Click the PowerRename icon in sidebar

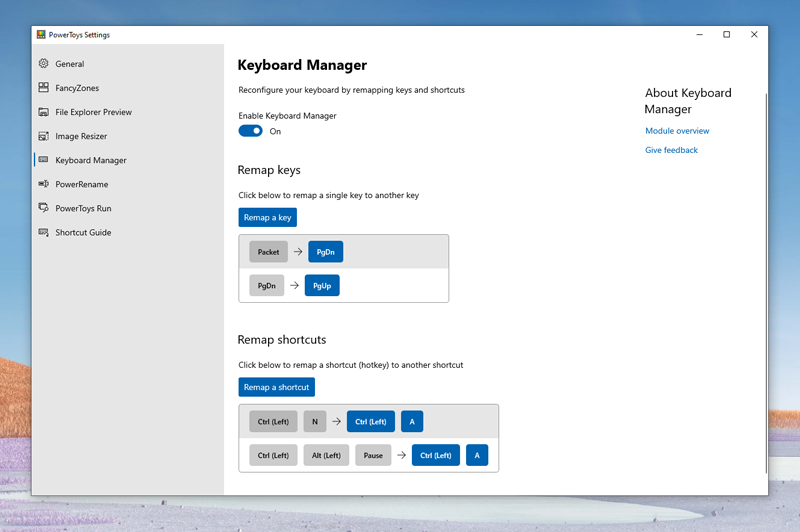pos(43,184)
